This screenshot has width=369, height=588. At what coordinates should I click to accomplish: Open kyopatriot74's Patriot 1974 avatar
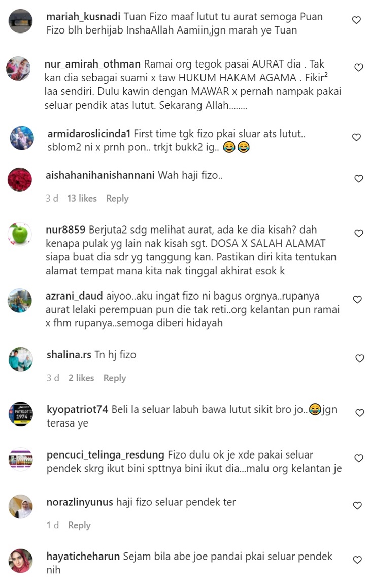click(21, 414)
